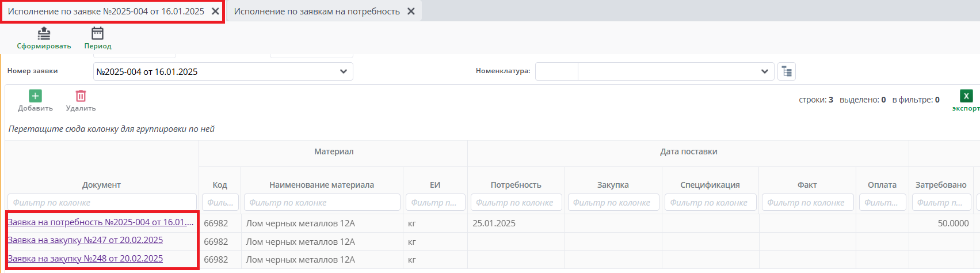Expand the Номер заявки dropdown
Image resolution: width=980 pixels, height=273 pixels.
[344, 71]
